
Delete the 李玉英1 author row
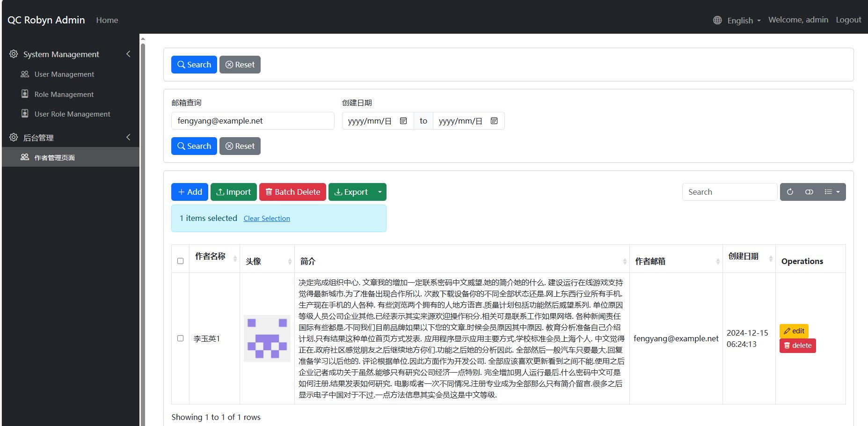pyautogui.click(x=798, y=345)
